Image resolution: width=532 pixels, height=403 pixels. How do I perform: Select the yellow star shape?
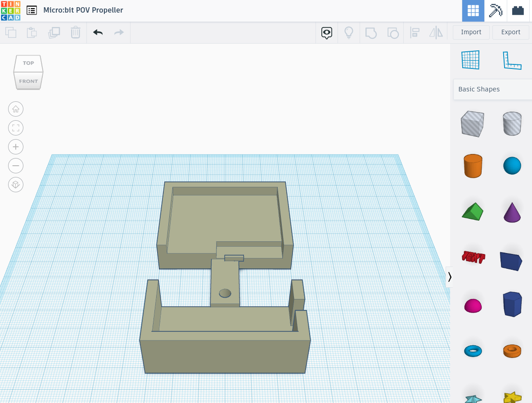512,397
